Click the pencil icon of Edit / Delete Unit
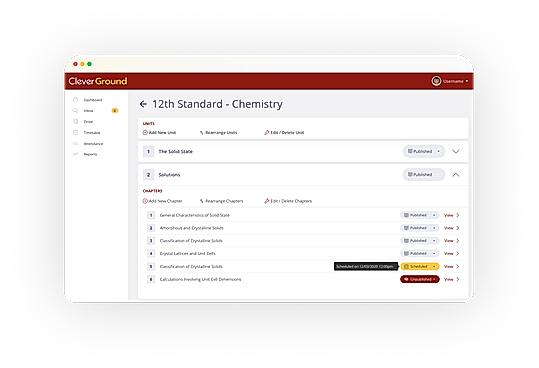The height and width of the screenshot is (368, 539). point(266,132)
